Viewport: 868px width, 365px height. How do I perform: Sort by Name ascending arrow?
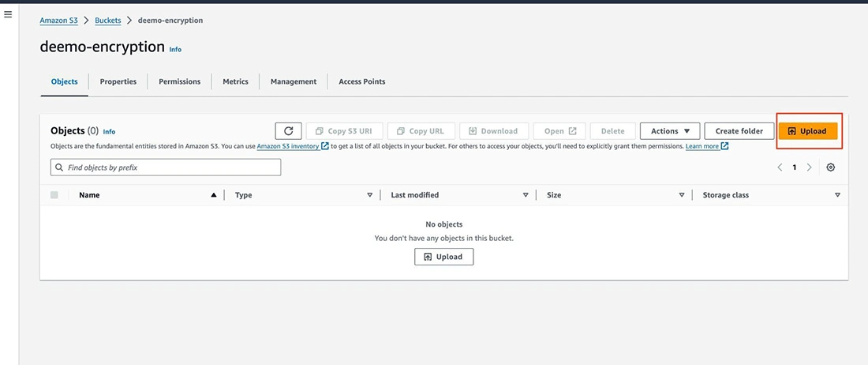(x=214, y=195)
